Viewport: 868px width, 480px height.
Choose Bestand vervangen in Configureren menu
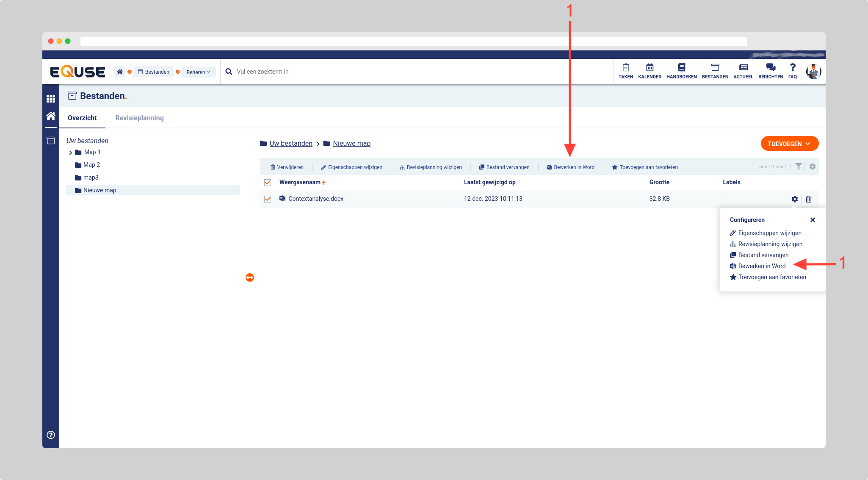pyautogui.click(x=759, y=255)
